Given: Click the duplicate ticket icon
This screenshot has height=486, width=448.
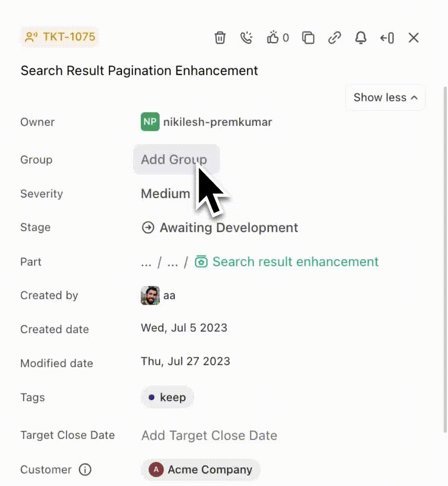Looking at the screenshot, I should tap(308, 38).
